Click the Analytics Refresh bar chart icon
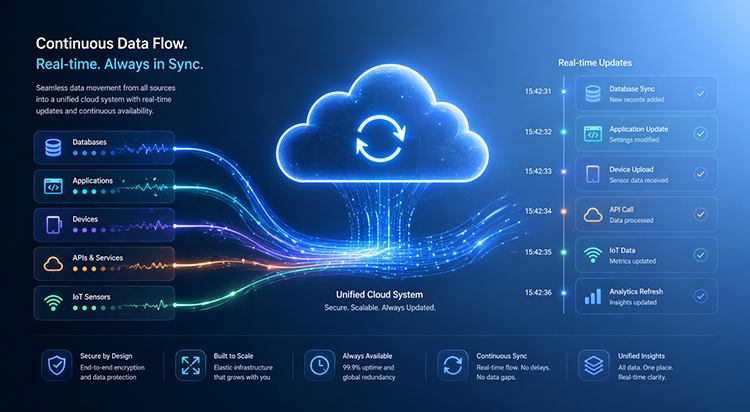 tap(593, 297)
